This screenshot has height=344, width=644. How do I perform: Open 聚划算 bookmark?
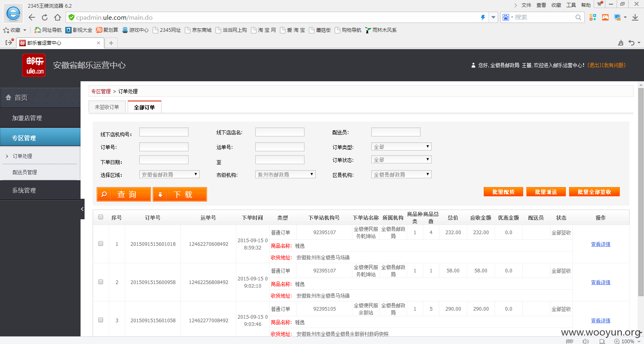(107, 30)
